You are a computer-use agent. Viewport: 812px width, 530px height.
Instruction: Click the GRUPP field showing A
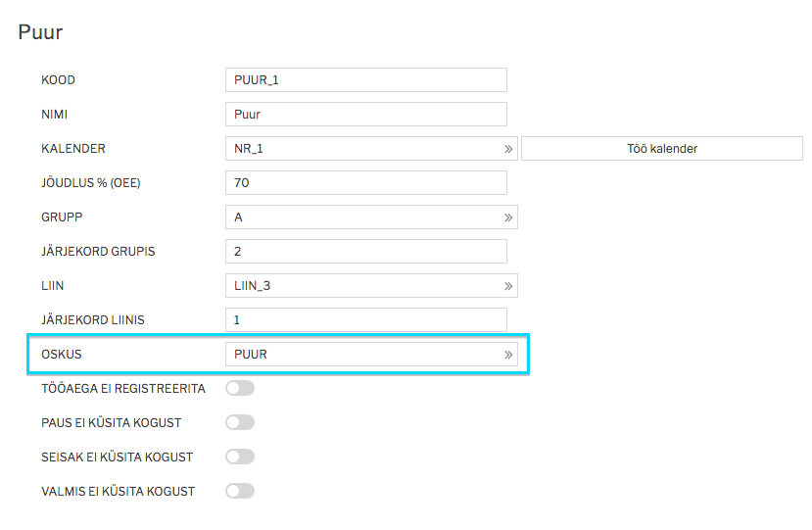coord(362,217)
